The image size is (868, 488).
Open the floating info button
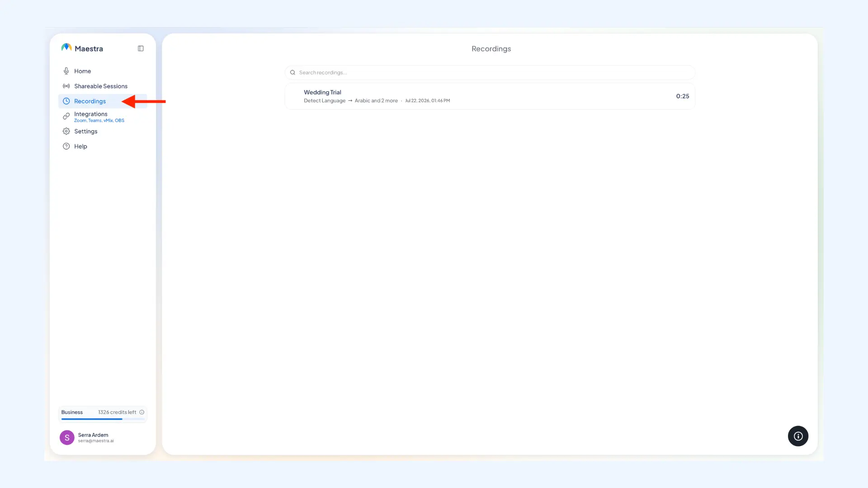pyautogui.click(x=798, y=436)
